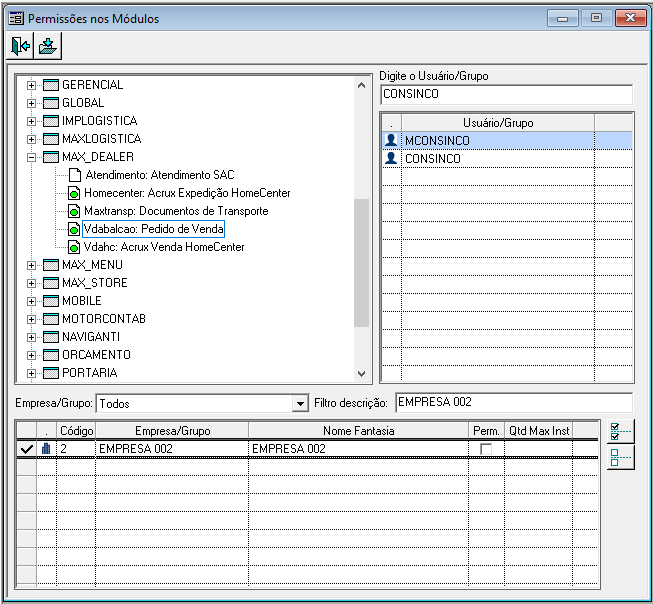Click the user icon beside CONSINCO row
The height and width of the screenshot is (604, 653).
[391, 158]
